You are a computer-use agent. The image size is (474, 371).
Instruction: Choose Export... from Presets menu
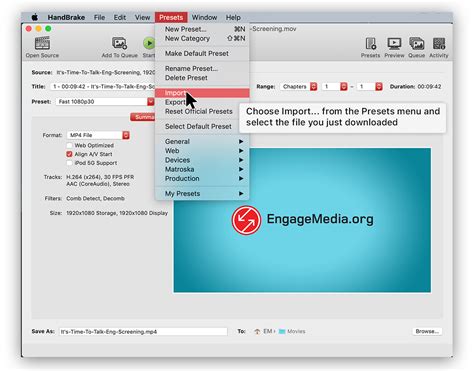coord(202,102)
